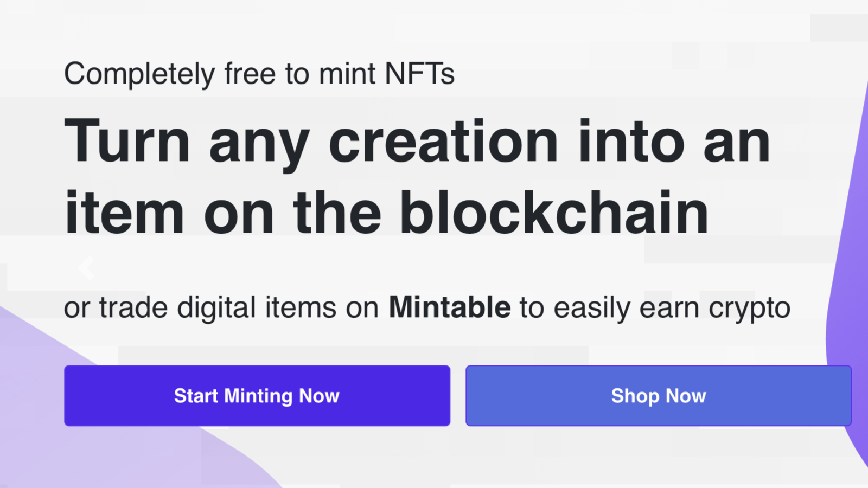Screen dimensions: 868x488
Task: Click the headline word 'blockchain'
Action: [x=554, y=212]
